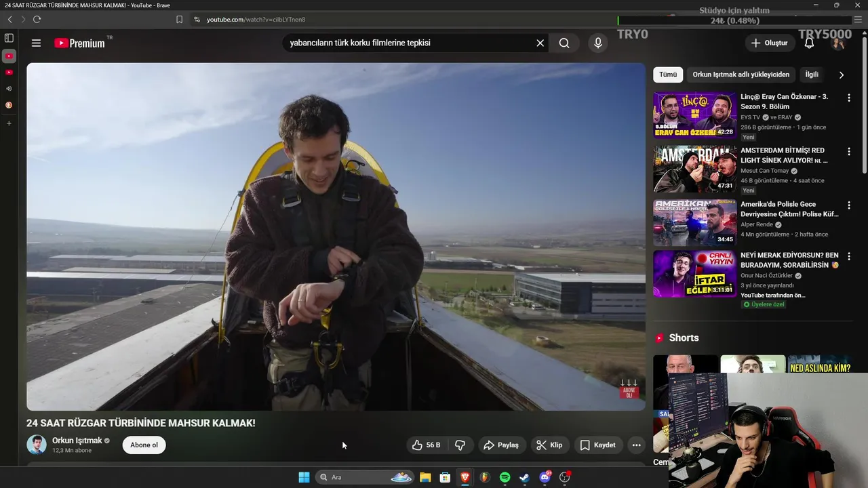Open Spotify from taskbar
Image resolution: width=868 pixels, height=488 pixels.
click(x=505, y=477)
